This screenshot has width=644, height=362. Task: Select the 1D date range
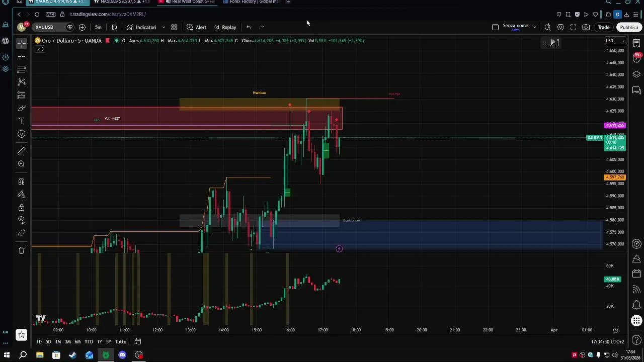click(39, 342)
